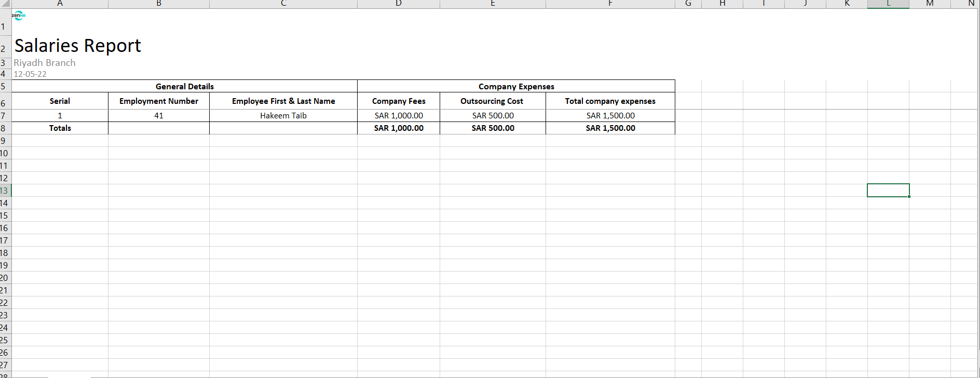Select column F header

610,4
